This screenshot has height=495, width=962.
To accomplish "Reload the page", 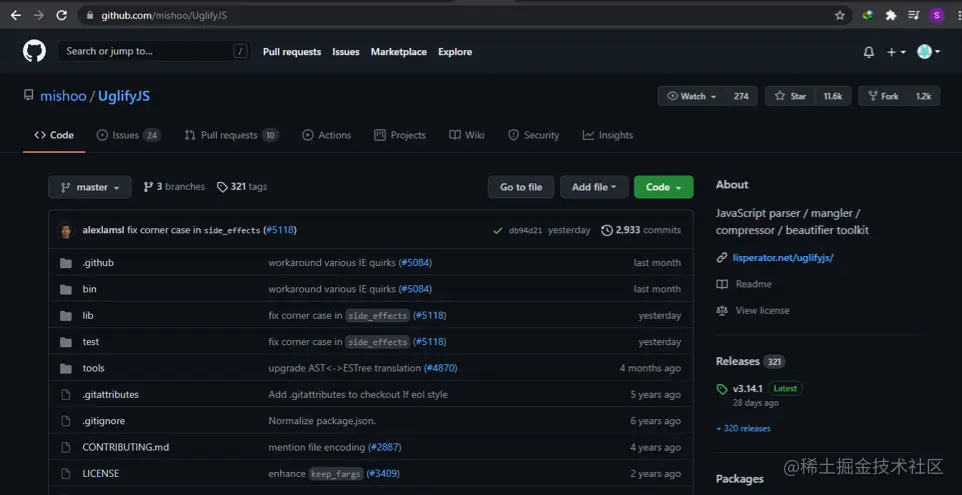I will pyautogui.click(x=61, y=15).
